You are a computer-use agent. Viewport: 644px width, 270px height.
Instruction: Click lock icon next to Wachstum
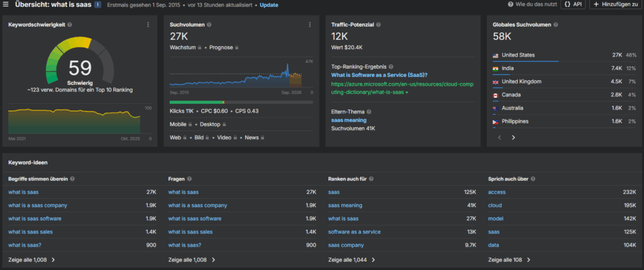[199, 48]
